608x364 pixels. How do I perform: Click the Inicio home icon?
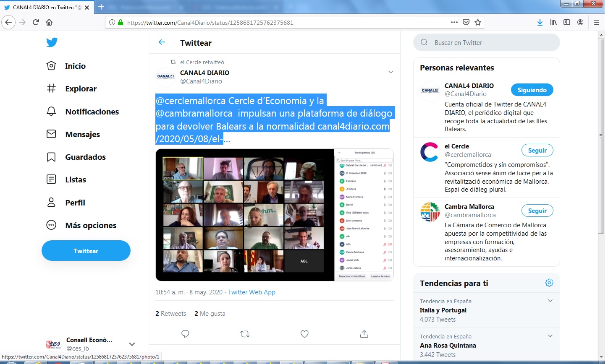(51, 66)
